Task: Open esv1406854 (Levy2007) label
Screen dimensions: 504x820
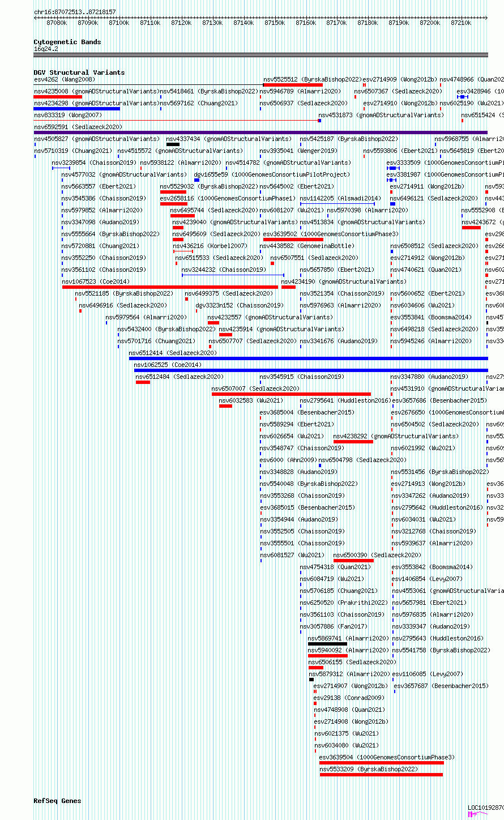Action: (x=428, y=579)
